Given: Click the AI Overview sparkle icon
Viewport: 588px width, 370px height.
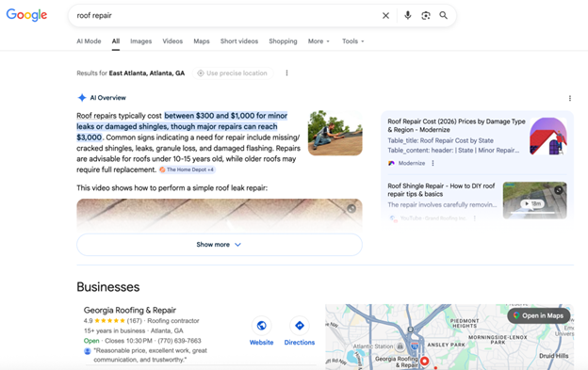Looking at the screenshot, I should point(82,98).
